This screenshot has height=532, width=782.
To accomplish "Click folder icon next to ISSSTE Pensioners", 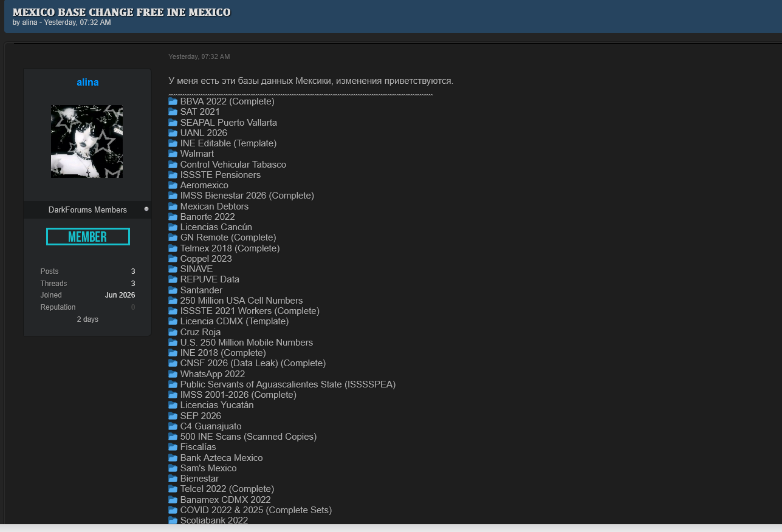I will coord(173,174).
